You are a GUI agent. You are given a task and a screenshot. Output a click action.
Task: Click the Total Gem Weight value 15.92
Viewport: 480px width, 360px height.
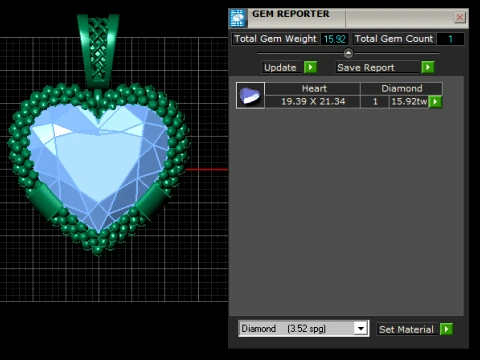334,39
